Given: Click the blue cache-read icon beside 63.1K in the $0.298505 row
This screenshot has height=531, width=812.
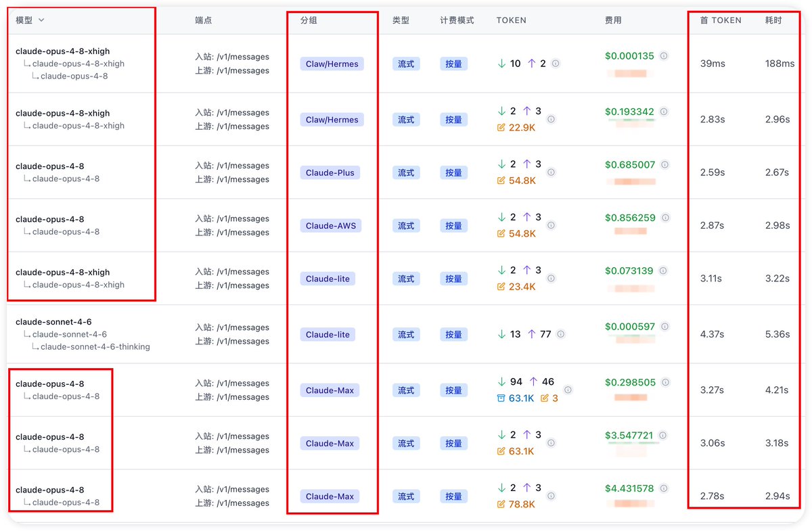Looking at the screenshot, I should [x=501, y=398].
